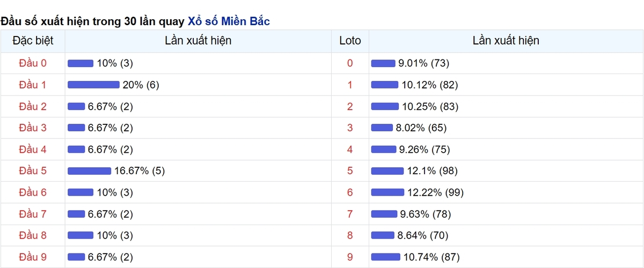The width and height of the screenshot is (644, 268).
Task: Click the Đầu 9 row label
Action: click(x=33, y=257)
